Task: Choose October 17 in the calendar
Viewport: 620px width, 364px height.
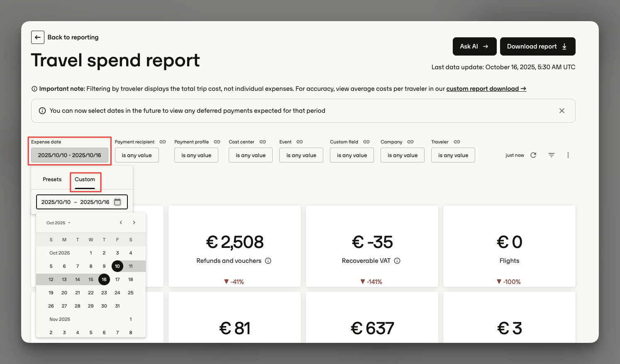Action: tap(117, 279)
